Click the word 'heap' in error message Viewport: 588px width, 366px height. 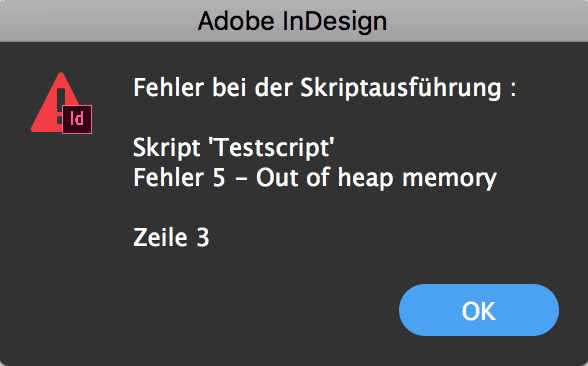pyautogui.click(x=366, y=178)
